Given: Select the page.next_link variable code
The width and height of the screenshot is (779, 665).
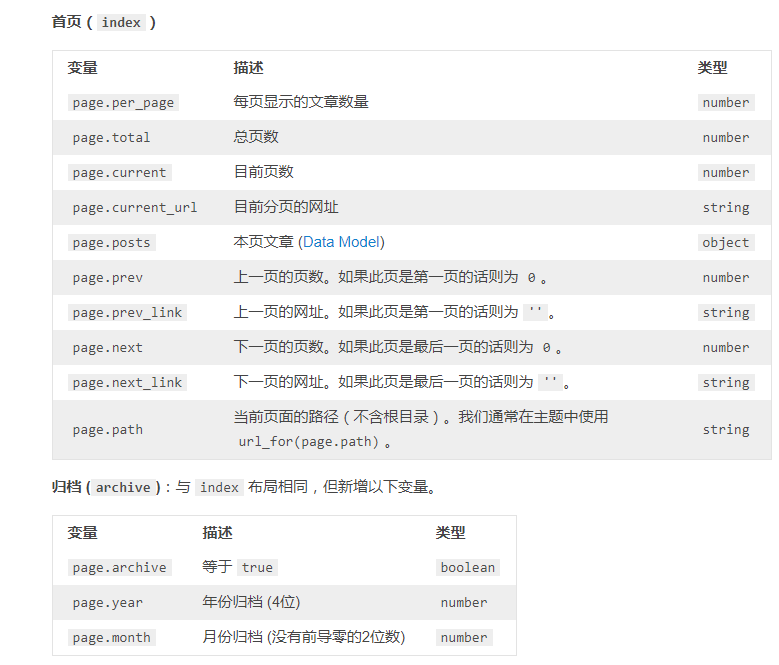Looking at the screenshot, I should click(127, 382).
